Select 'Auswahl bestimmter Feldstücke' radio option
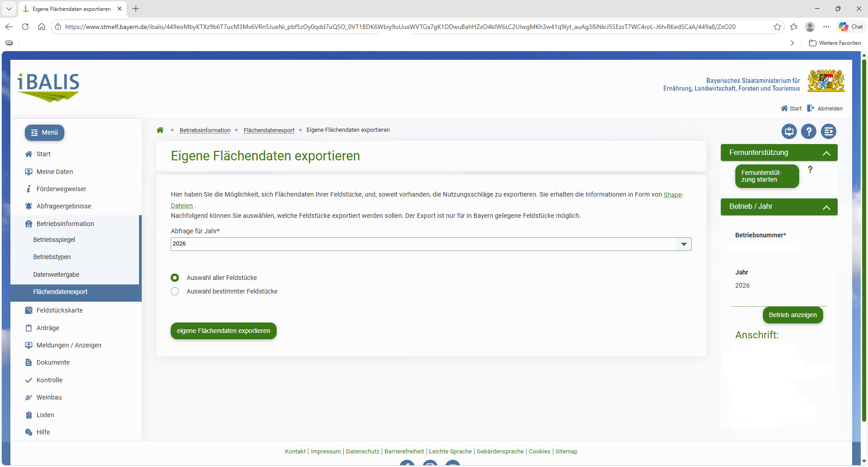The width and height of the screenshot is (868, 467). 175,291
